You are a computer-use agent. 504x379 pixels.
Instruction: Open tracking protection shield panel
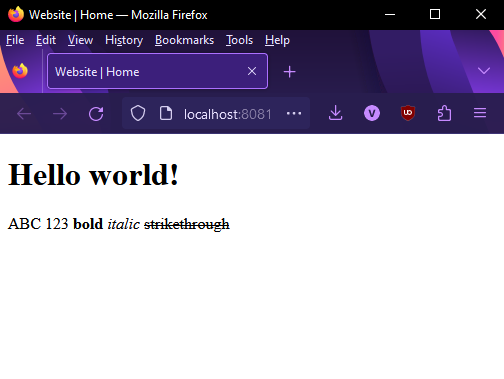138,114
